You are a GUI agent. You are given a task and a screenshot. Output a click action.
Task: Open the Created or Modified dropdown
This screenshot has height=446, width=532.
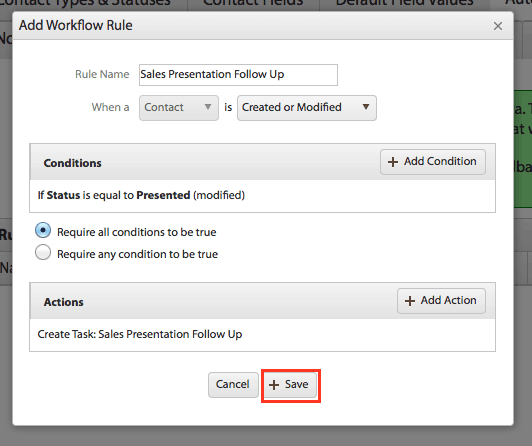click(x=307, y=108)
